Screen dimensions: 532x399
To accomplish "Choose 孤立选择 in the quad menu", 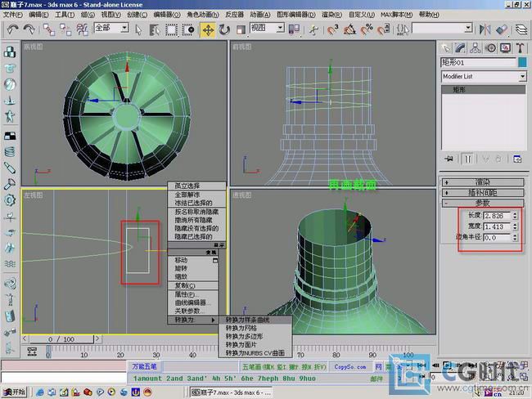I will [196, 186].
